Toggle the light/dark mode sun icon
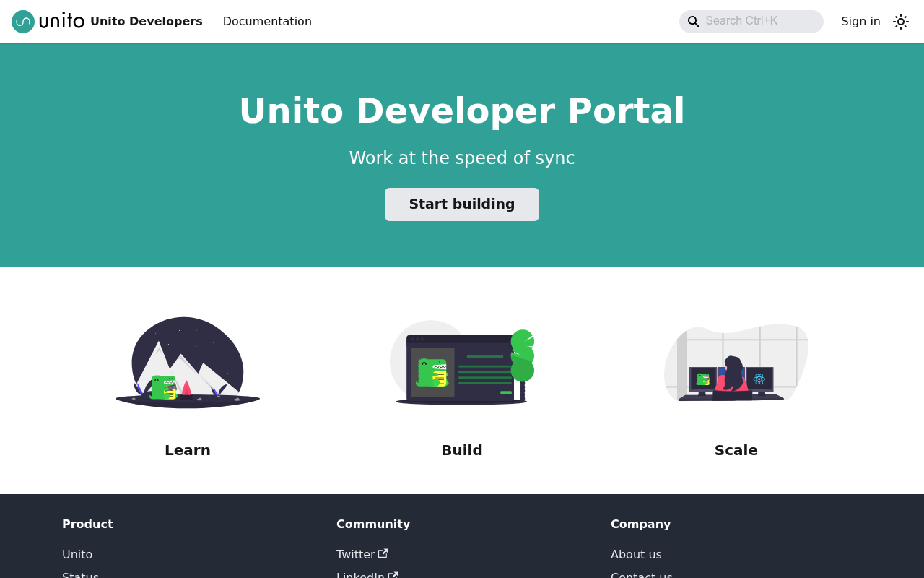Image resolution: width=924 pixels, height=578 pixels. coord(901,22)
